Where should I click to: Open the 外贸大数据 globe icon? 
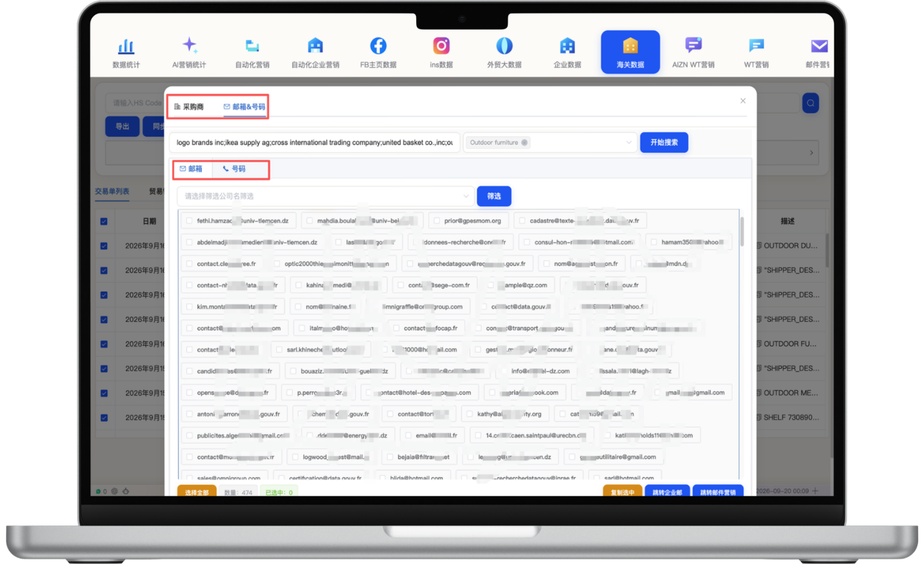[x=505, y=46]
